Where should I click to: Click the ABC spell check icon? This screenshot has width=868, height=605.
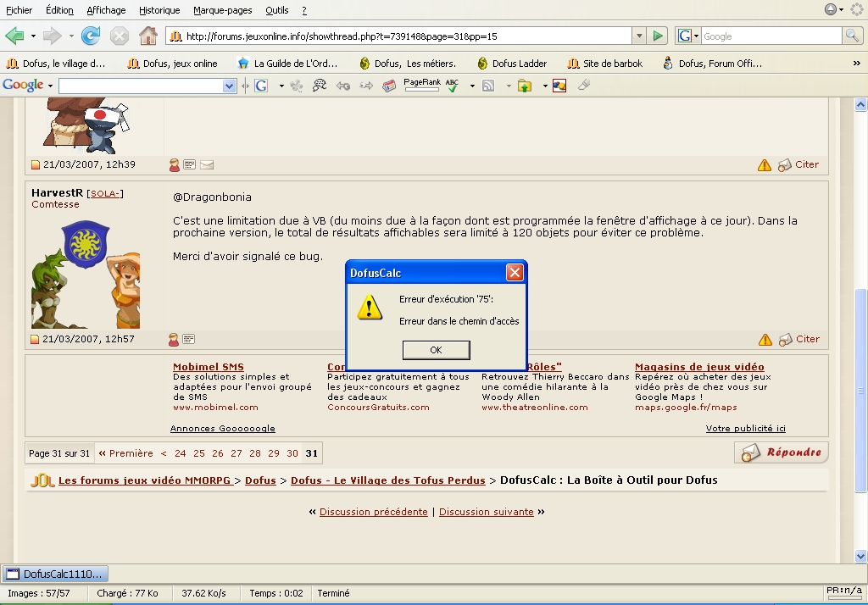pyautogui.click(x=453, y=86)
